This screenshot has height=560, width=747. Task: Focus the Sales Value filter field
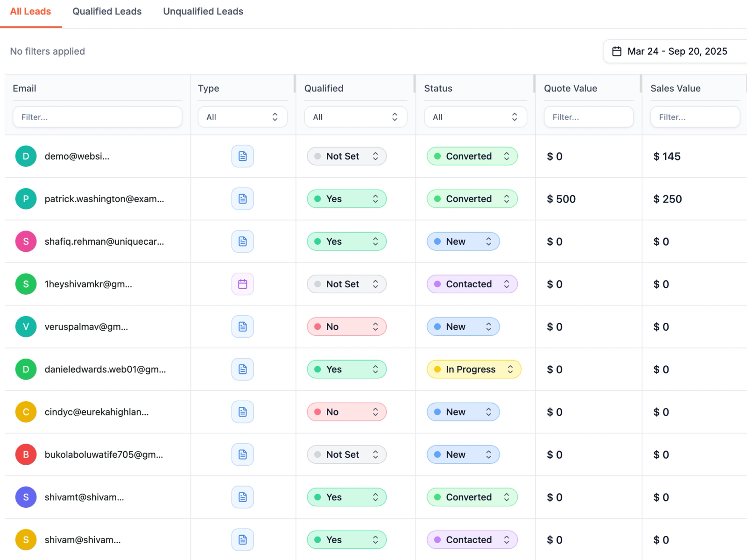pyautogui.click(x=695, y=117)
